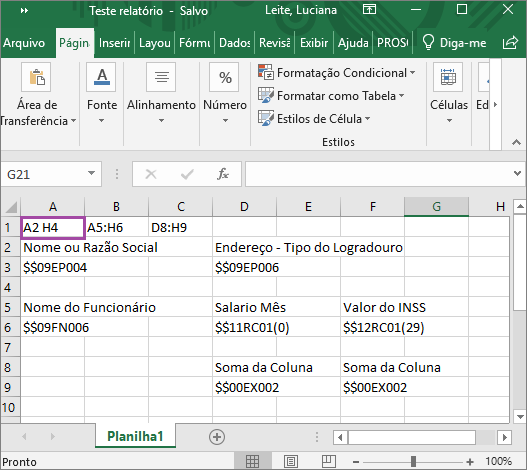This screenshot has height=470, width=527.
Task: Open the Fonte group icon
Action: tap(101, 77)
